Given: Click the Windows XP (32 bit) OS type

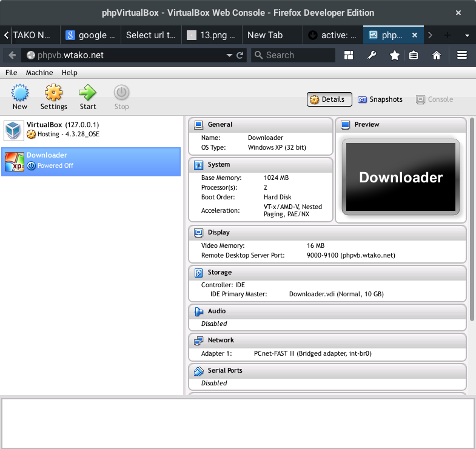Looking at the screenshot, I should [277, 147].
